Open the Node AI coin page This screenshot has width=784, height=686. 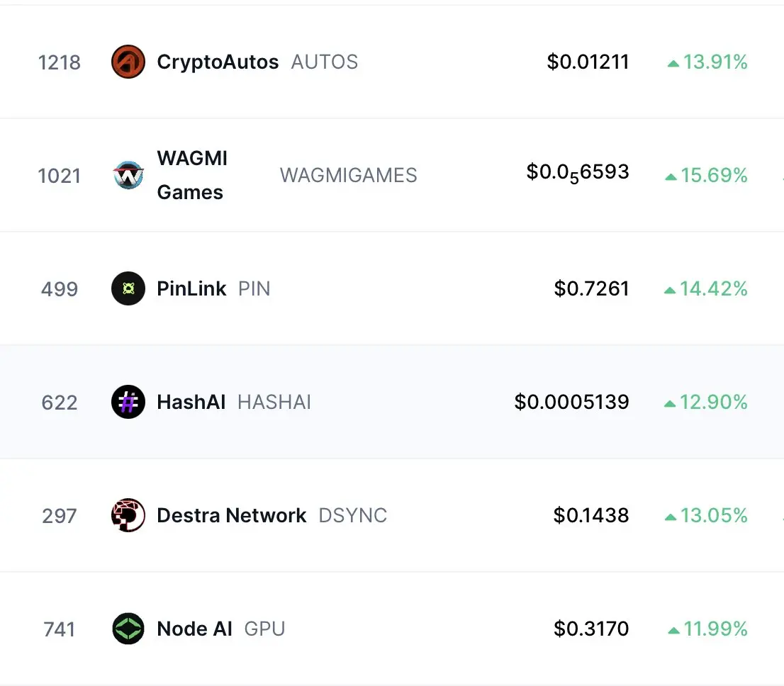click(x=194, y=629)
